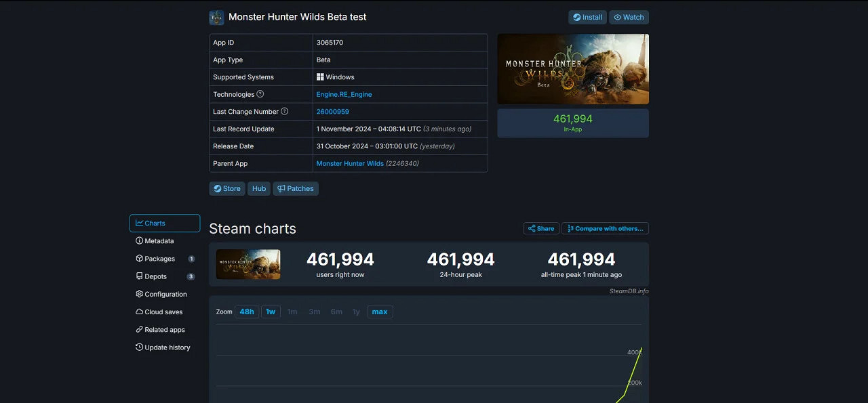Switch to the Hub page
This screenshot has height=403, width=868.
pyautogui.click(x=258, y=188)
